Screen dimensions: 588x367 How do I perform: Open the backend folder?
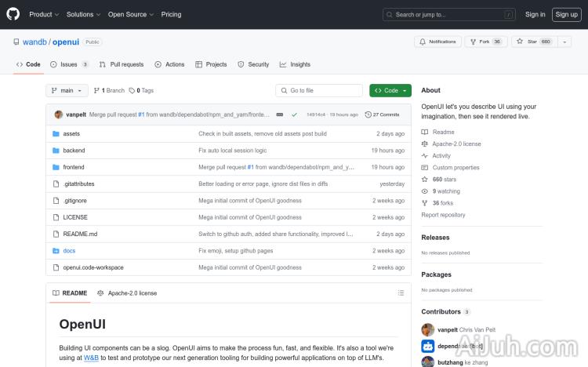tap(74, 151)
